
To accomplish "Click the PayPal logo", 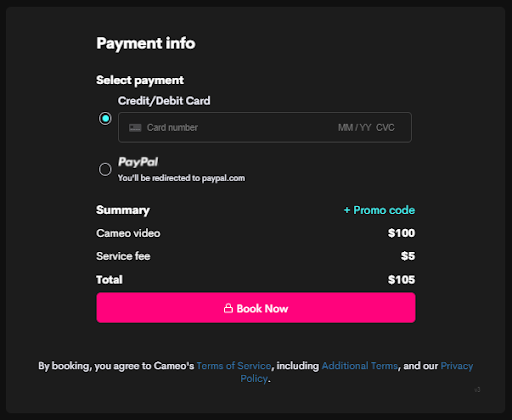I will tap(138, 162).
